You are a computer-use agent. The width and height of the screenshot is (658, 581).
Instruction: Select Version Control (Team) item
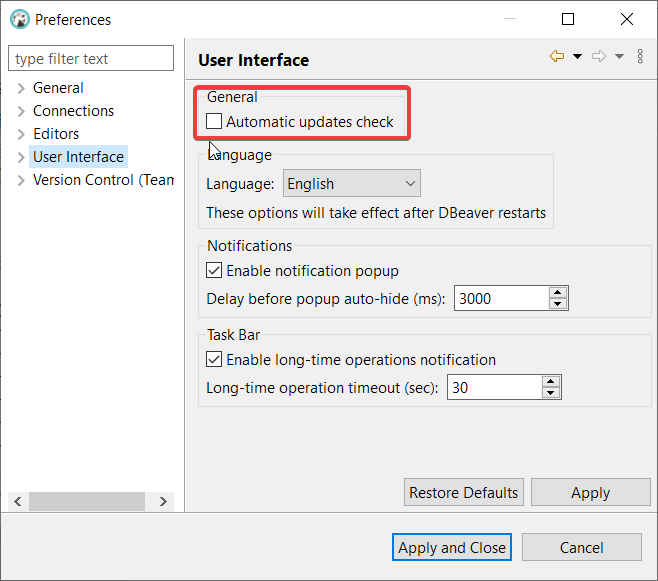103,180
